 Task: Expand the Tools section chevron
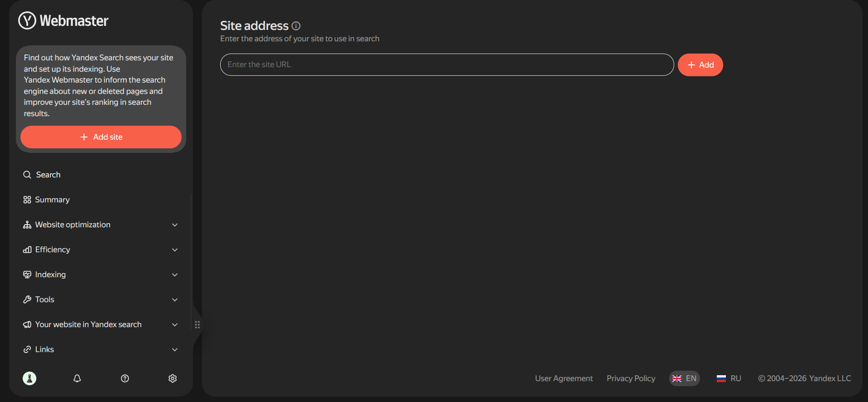click(175, 299)
